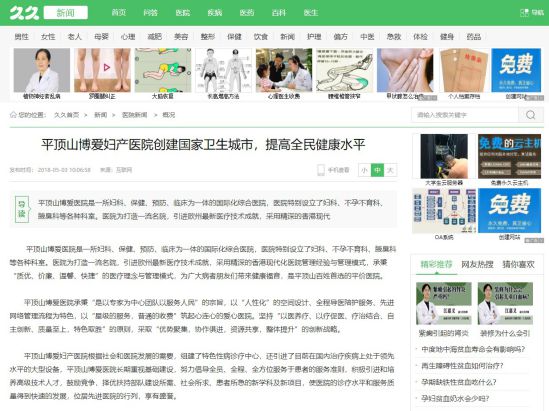Open the 免费的云主机 ad thumbnail
Image resolution: width=549 pixels, height=411 pixels.
pyautogui.click(x=509, y=156)
